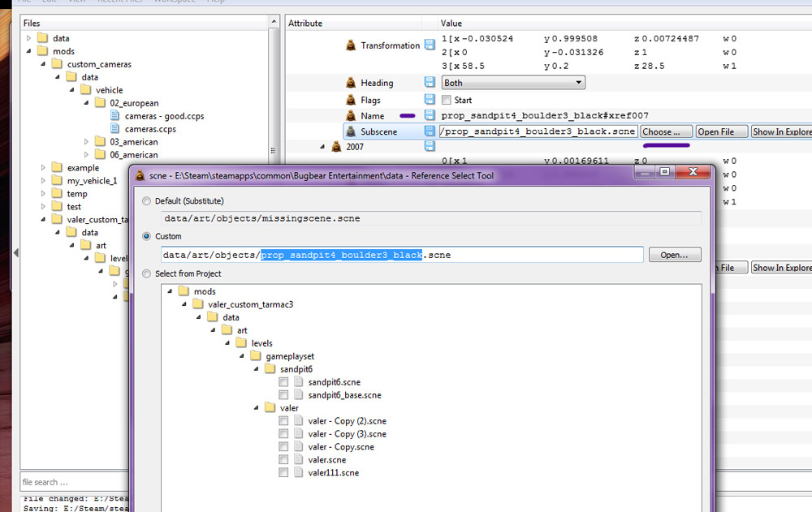Click the save icon next to Transformation
The image size is (812, 512).
[430, 45]
